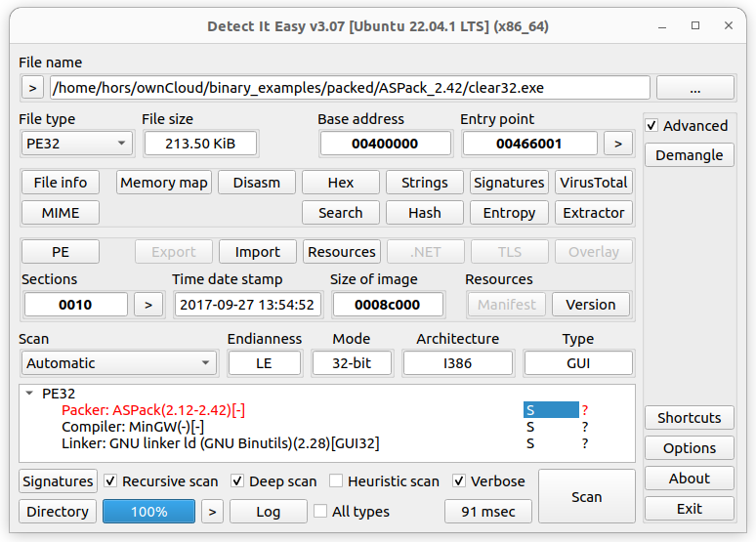Click the ? on the Linker row
The height and width of the screenshot is (542, 756).
585,443
